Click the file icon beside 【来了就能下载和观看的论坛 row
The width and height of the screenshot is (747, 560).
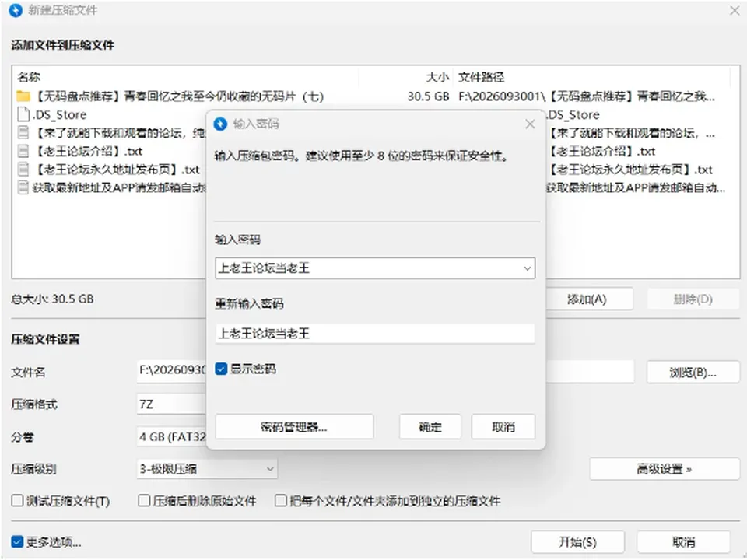(23, 132)
